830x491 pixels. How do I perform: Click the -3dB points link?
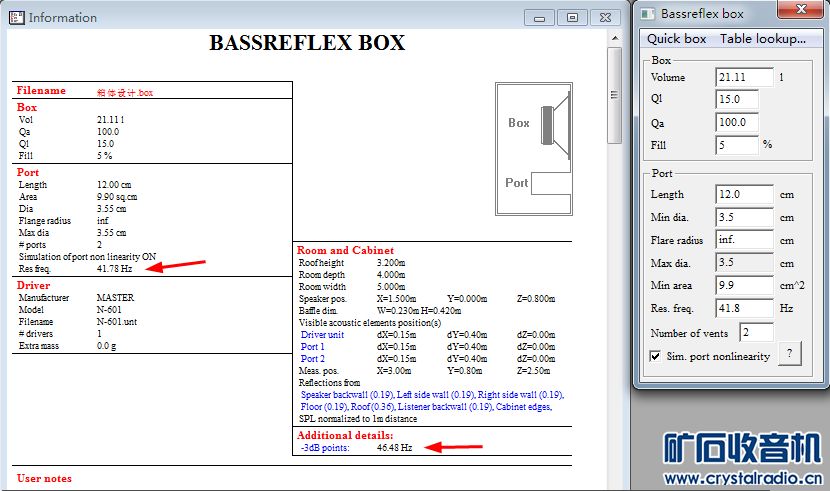click(x=324, y=448)
